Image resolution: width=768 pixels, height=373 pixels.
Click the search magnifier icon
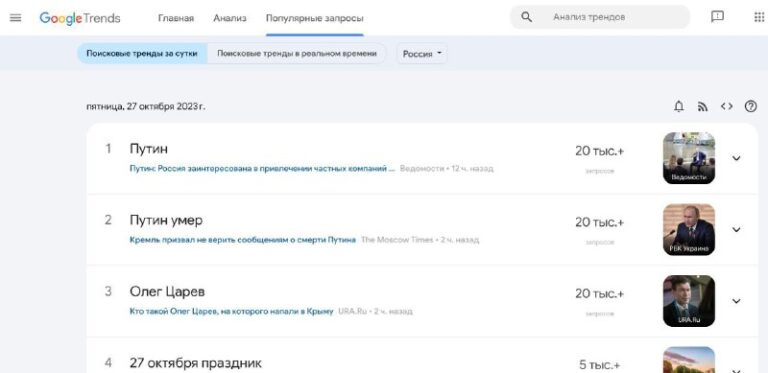(527, 18)
